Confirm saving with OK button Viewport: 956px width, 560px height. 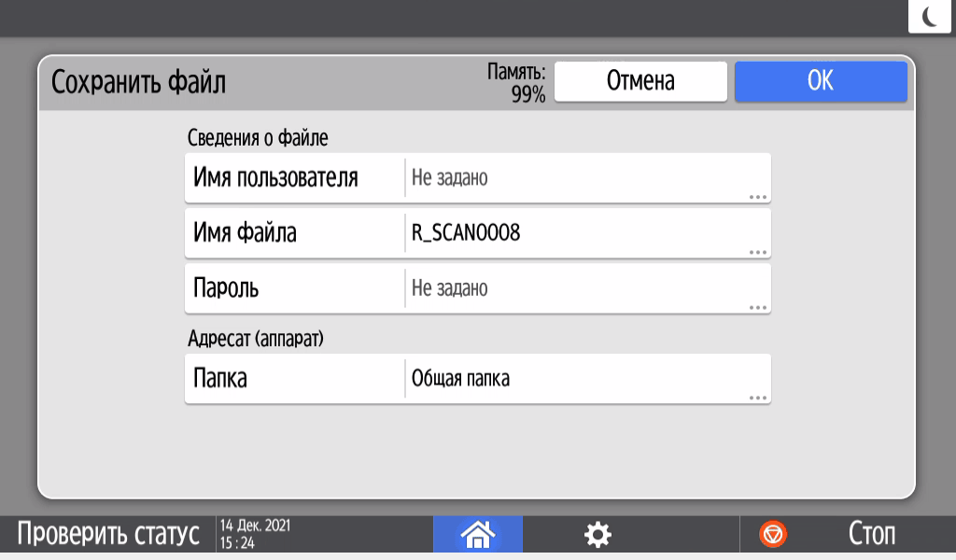[x=820, y=81]
